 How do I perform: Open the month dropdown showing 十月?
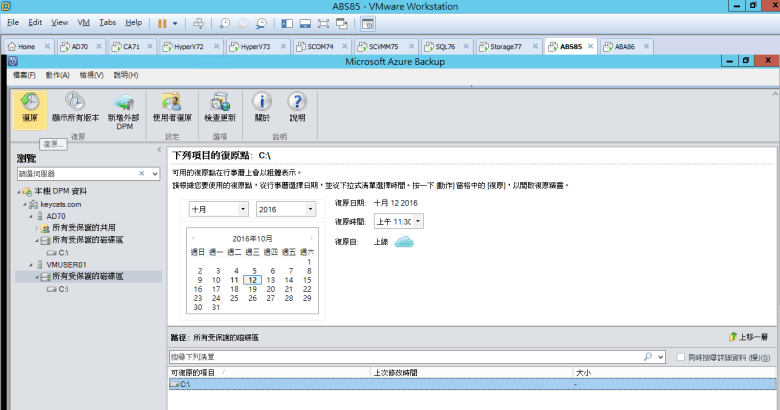pos(218,209)
